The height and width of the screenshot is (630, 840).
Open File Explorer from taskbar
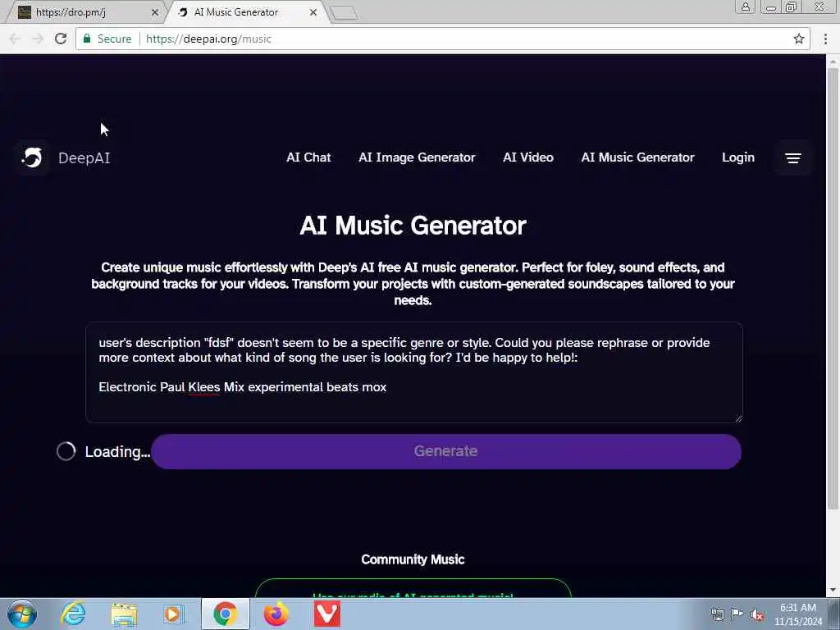(x=124, y=614)
